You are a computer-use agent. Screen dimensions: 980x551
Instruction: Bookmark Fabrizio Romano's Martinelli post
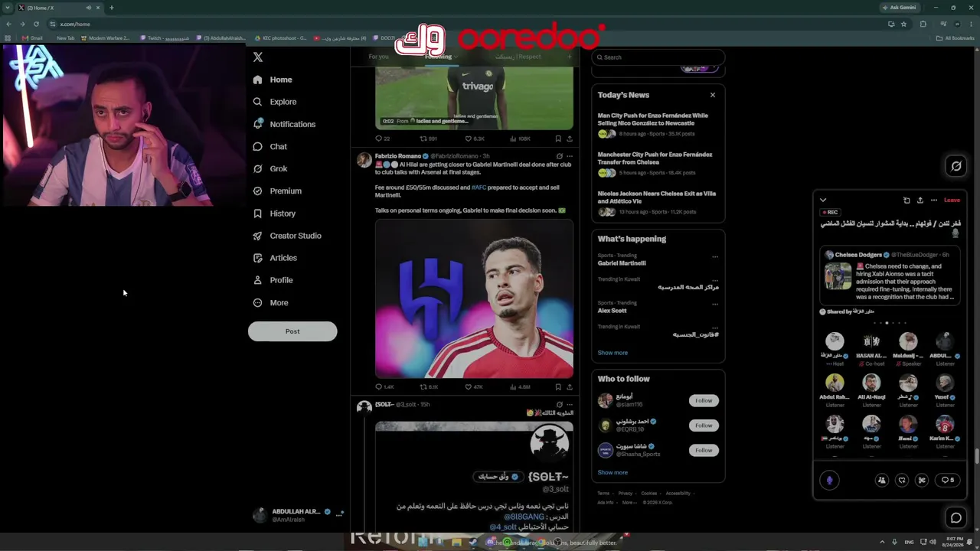(x=558, y=387)
